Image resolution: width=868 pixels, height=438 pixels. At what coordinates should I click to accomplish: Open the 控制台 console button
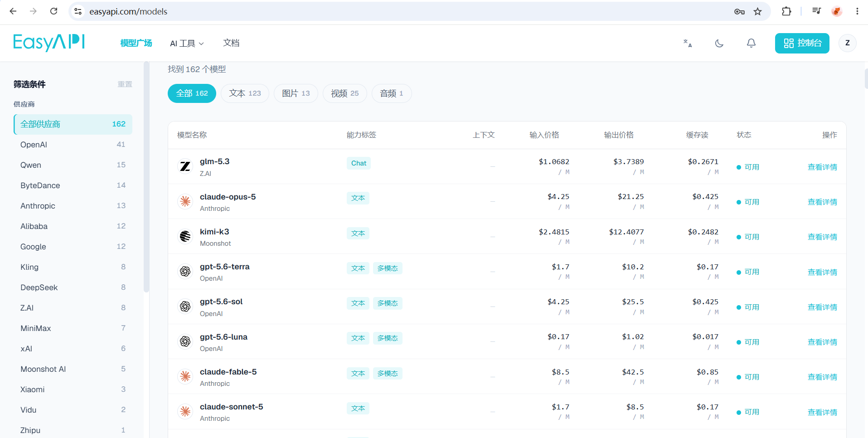[802, 43]
